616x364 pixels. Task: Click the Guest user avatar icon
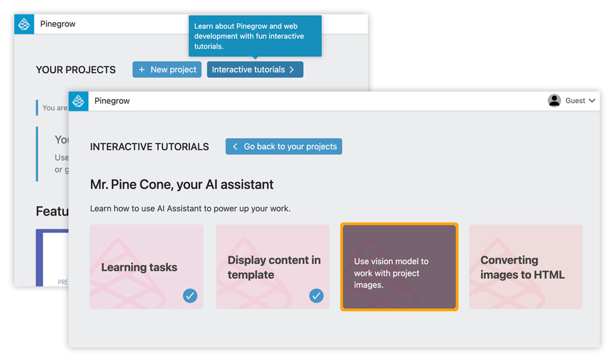554,101
